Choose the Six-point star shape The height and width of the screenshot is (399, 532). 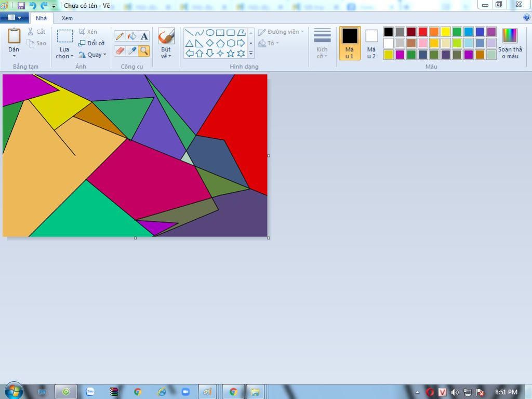[241, 54]
